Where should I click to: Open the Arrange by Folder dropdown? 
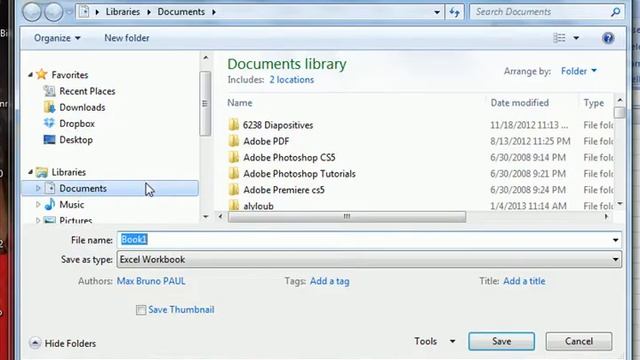click(579, 71)
